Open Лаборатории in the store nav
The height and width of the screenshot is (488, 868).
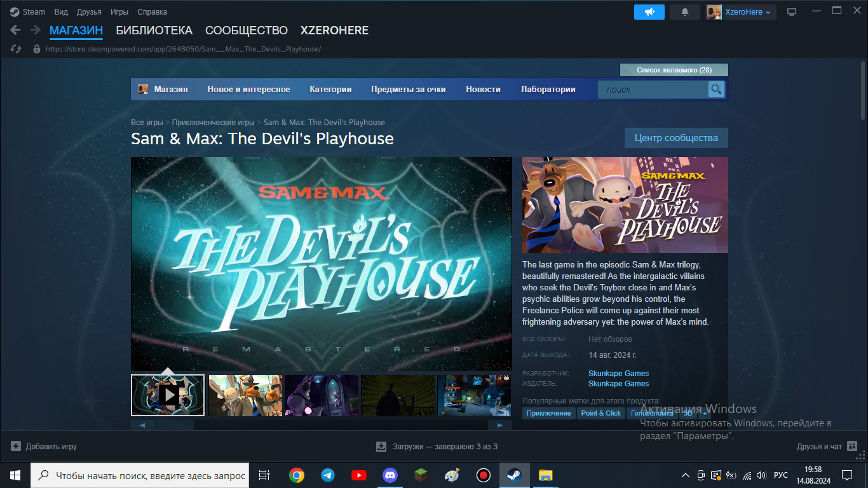pos(548,90)
